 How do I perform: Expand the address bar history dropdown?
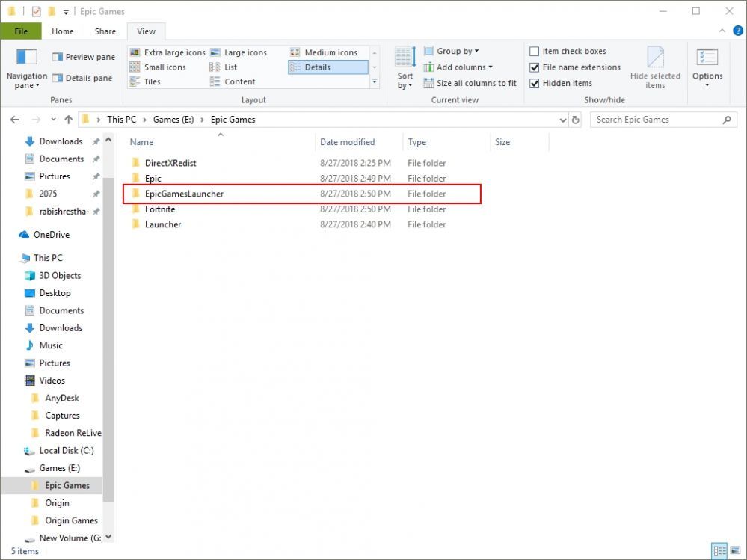point(562,120)
